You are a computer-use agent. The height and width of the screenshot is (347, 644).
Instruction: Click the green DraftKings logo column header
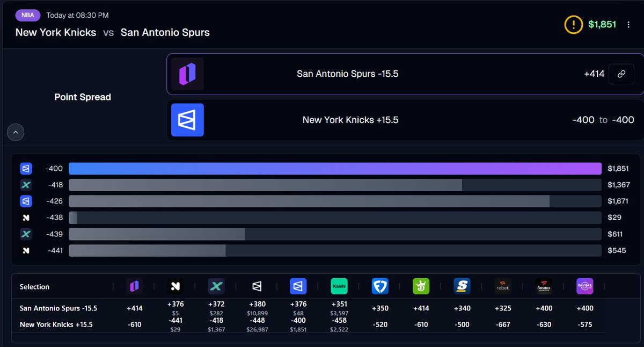click(421, 286)
